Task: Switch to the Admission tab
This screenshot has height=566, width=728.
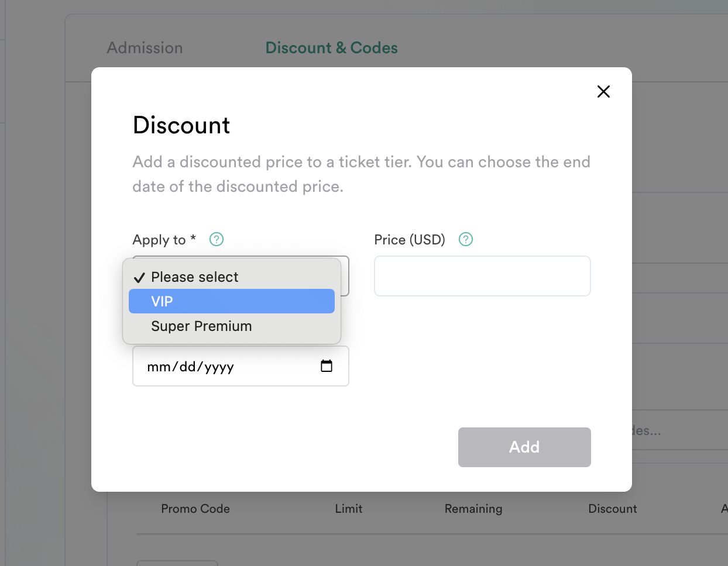Action: (x=145, y=48)
